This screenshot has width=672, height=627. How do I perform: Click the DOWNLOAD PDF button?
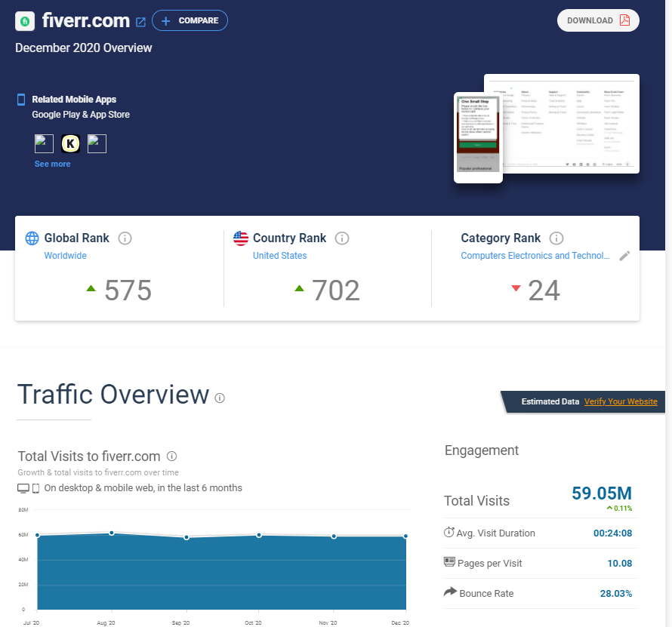click(598, 20)
